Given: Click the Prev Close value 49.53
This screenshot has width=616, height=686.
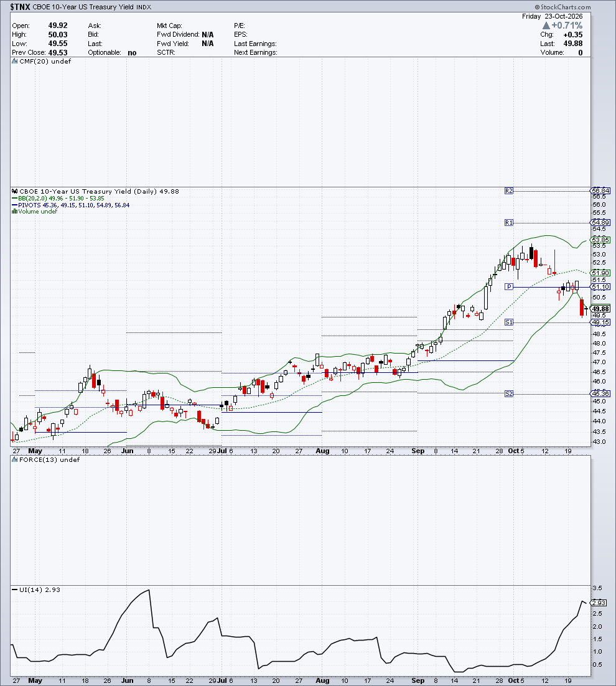Looking at the screenshot, I should (x=58, y=52).
